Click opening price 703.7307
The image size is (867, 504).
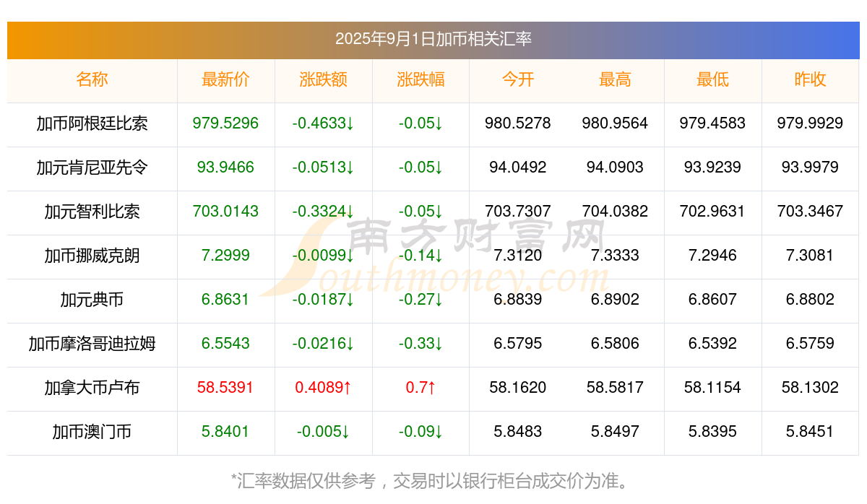click(x=518, y=212)
